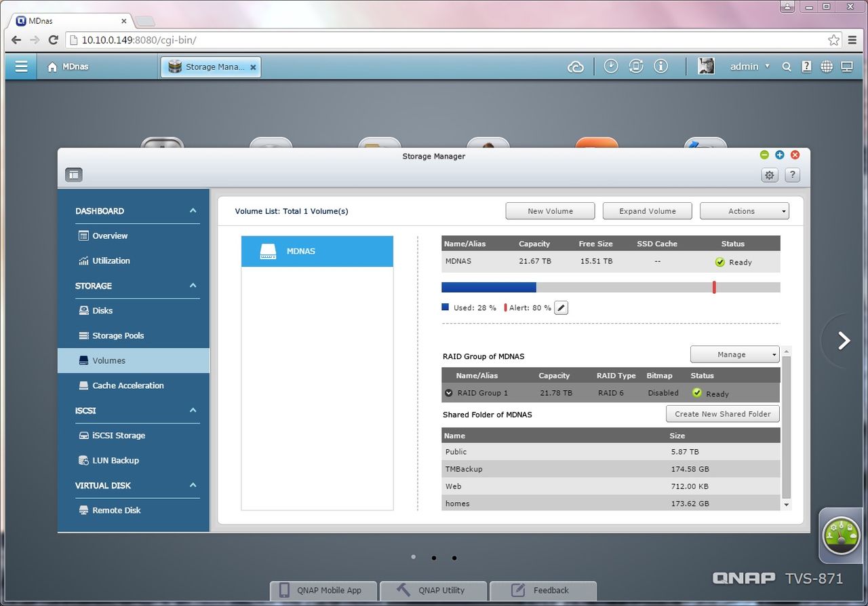
Task: Select the homes shared folder row
Action: (x=610, y=503)
